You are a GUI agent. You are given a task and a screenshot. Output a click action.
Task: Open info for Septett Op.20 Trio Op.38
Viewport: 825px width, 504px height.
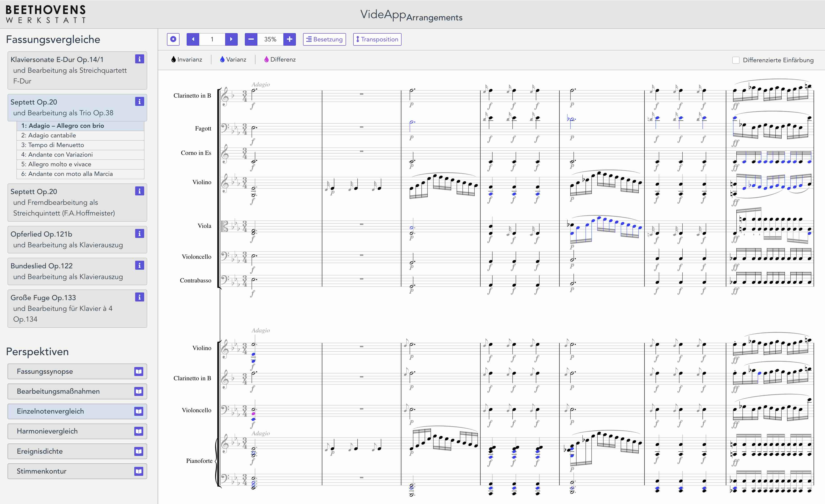pyautogui.click(x=139, y=101)
